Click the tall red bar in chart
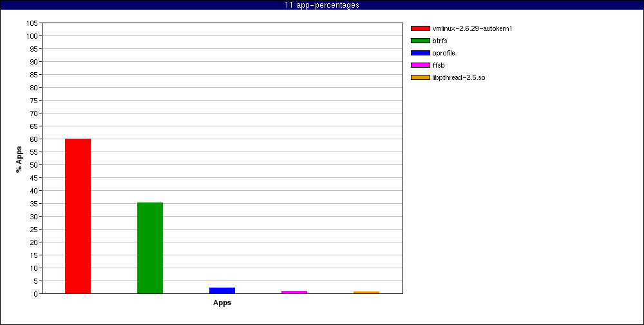This screenshot has width=644, height=325. (x=78, y=216)
